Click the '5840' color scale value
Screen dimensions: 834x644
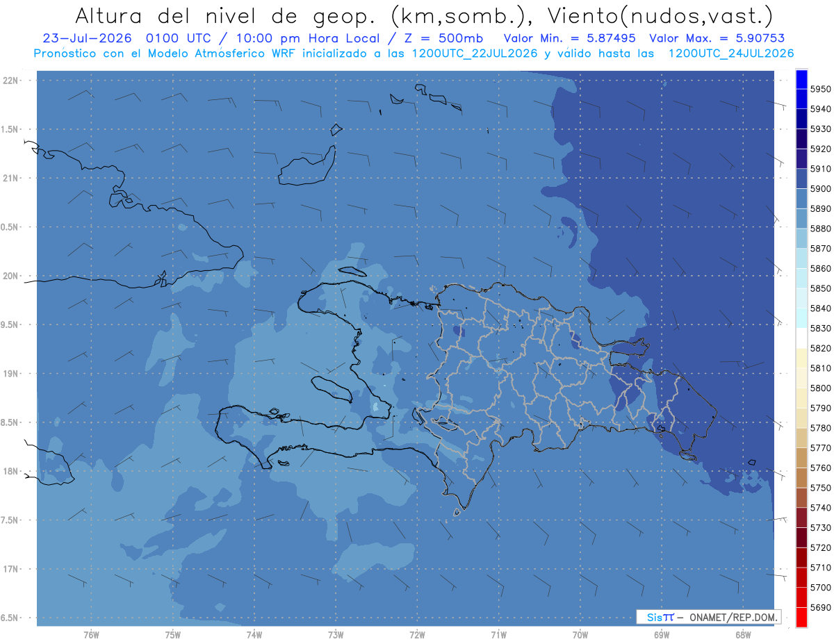(x=821, y=308)
